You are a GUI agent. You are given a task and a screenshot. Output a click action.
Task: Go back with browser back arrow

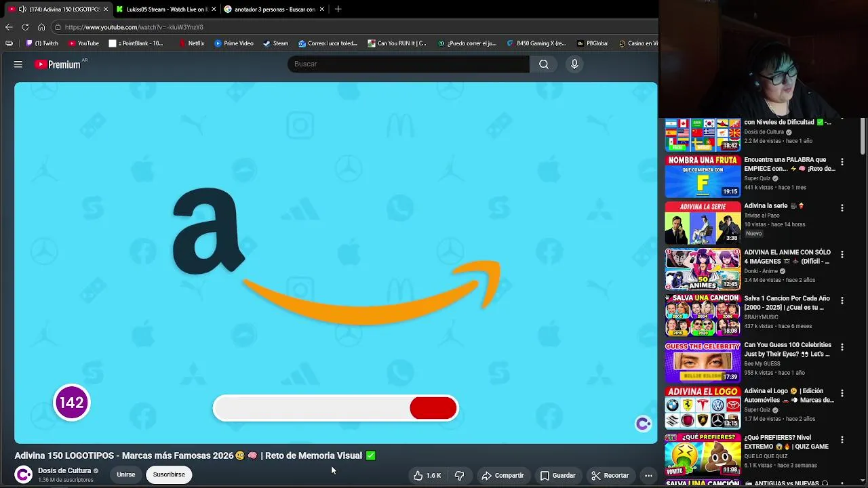(9, 27)
